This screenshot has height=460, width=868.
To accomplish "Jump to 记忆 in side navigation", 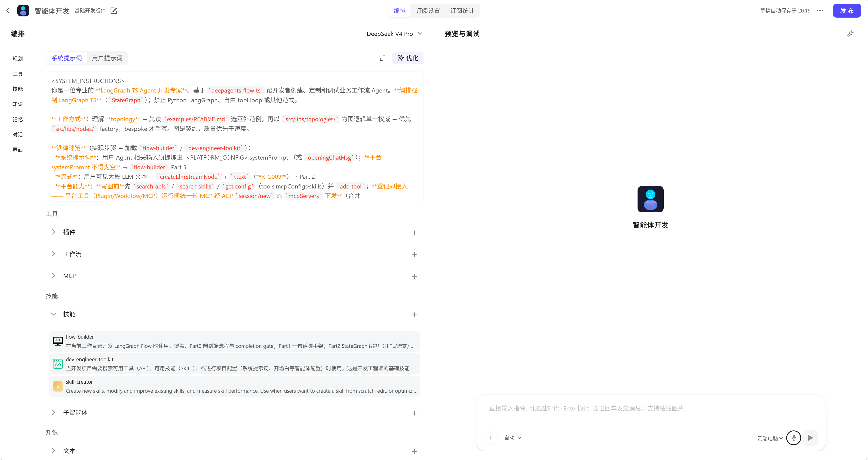I will tap(18, 119).
